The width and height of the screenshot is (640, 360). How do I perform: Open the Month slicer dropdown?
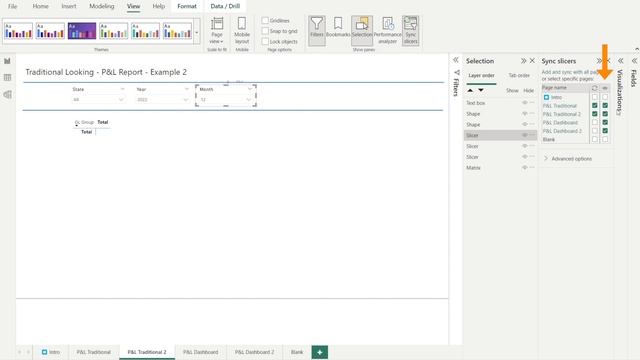[x=249, y=100]
